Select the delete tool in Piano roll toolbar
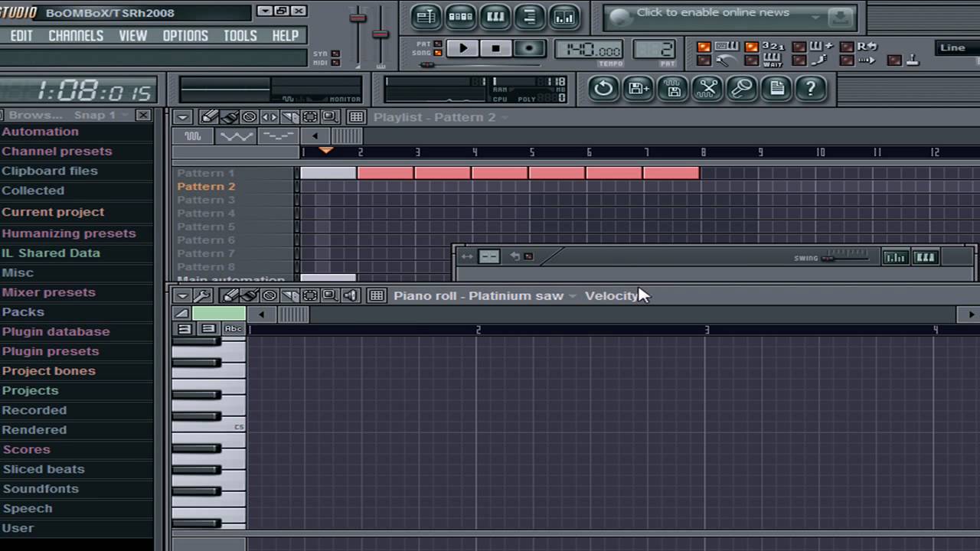The width and height of the screenshot is (980, 551). click(x=269, y=295)
